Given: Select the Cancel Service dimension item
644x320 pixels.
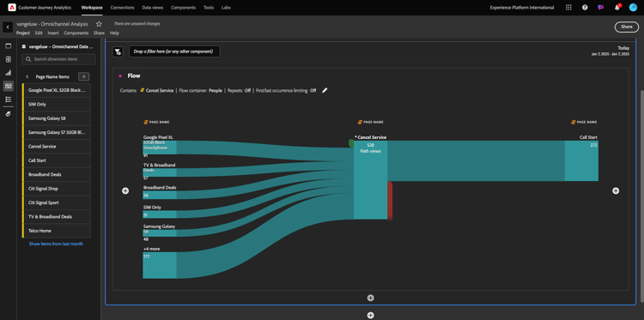Looking at the screenshot, I should pyautogui.click(x=57, y=147).
